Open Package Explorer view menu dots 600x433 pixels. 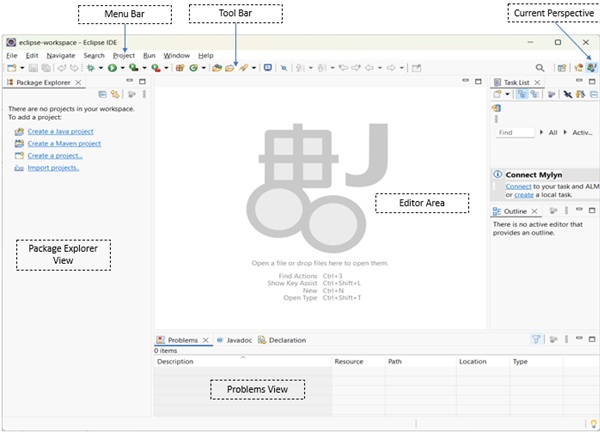coord(144,94)
